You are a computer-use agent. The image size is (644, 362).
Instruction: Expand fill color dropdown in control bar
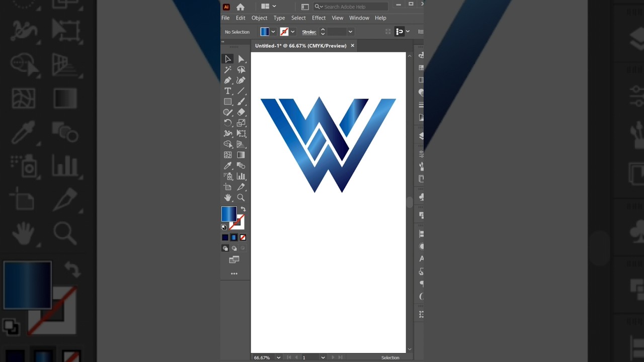pos(273,32)
